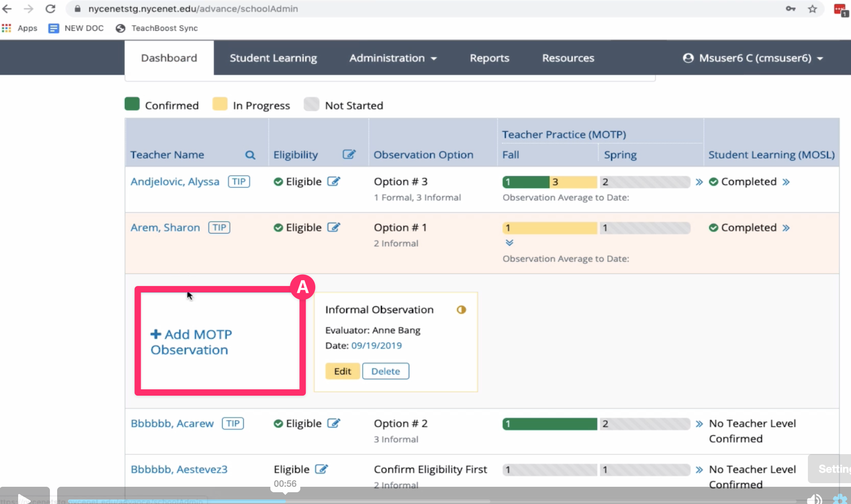The height and width of the screenshot is (504, 851).
Task: Click the Fall column header
Action: (x=511, y=155)
